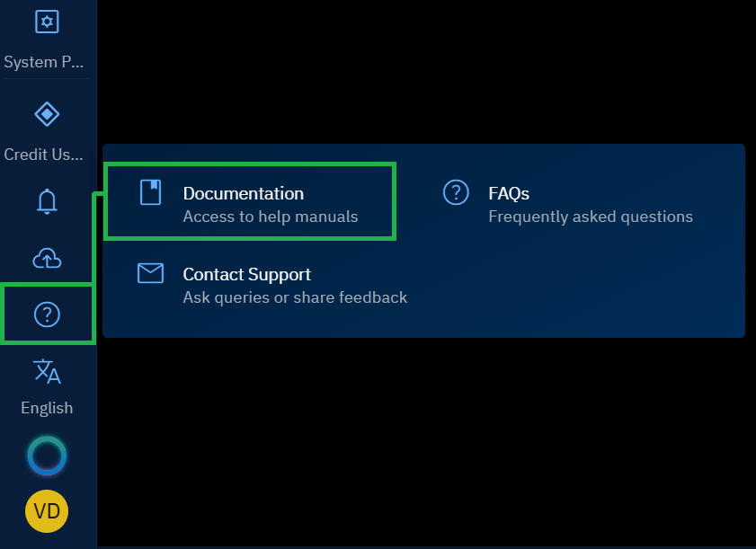The image size is (756, 549).
Task: Click the FAQs question mark icon
Action: [x=456, y=192]
